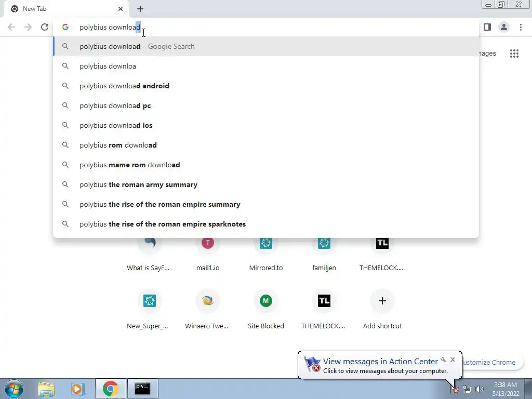
Task: Open the Google apps grid icon
Action: click(x=514, y=54)
